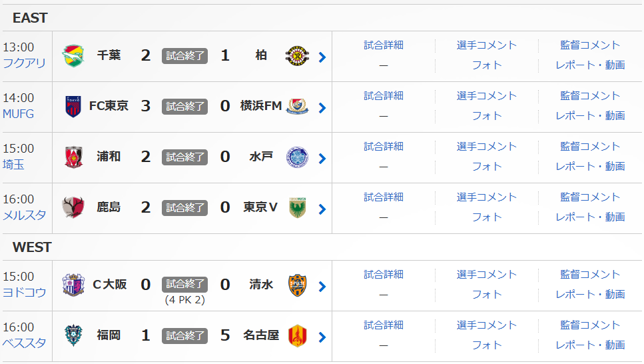Click the FC東京 team emblem
The height and width of the screenshot is (364, 644).
[73, 107]
